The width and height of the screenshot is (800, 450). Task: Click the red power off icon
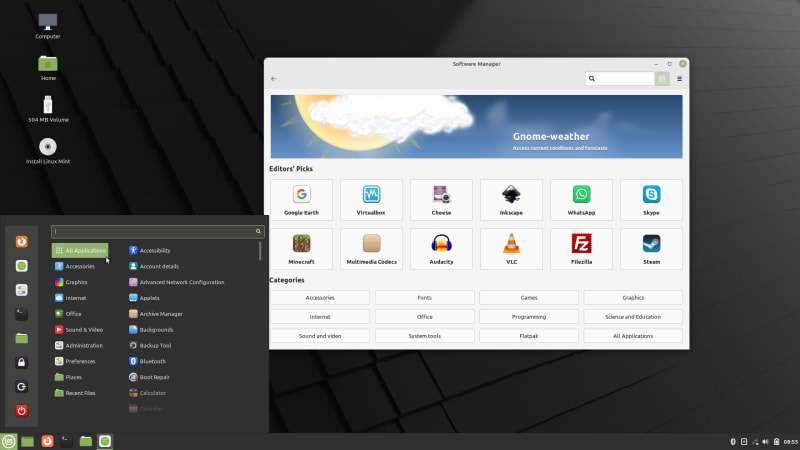click(21, 411)
